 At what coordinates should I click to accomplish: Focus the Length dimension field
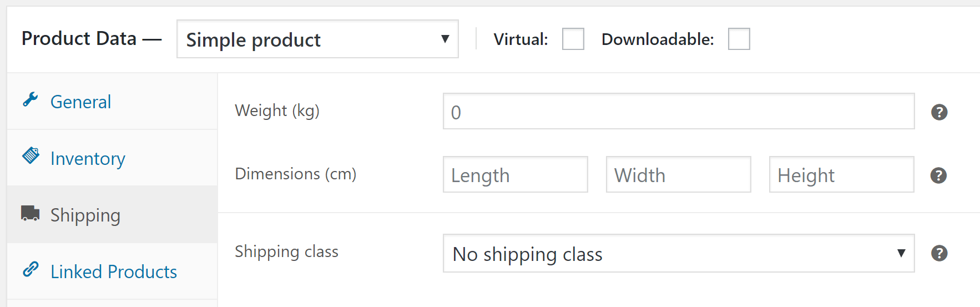[x=516, y=174]
